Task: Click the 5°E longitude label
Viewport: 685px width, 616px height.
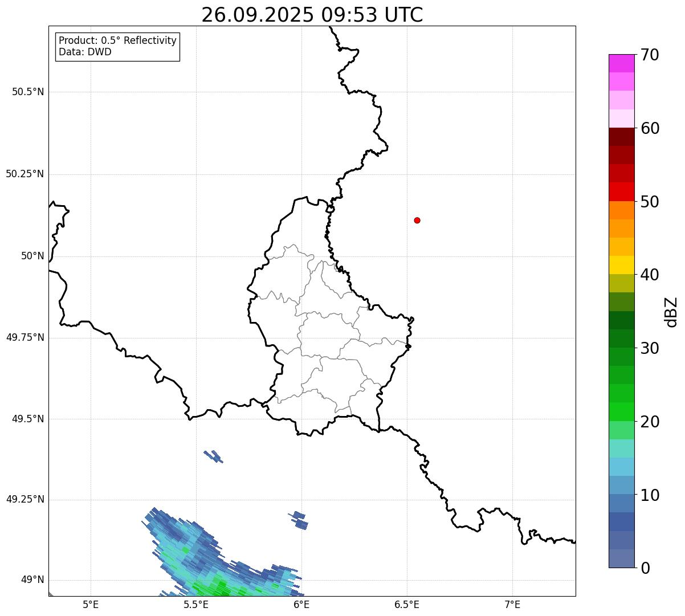Action: pos(91,604)
